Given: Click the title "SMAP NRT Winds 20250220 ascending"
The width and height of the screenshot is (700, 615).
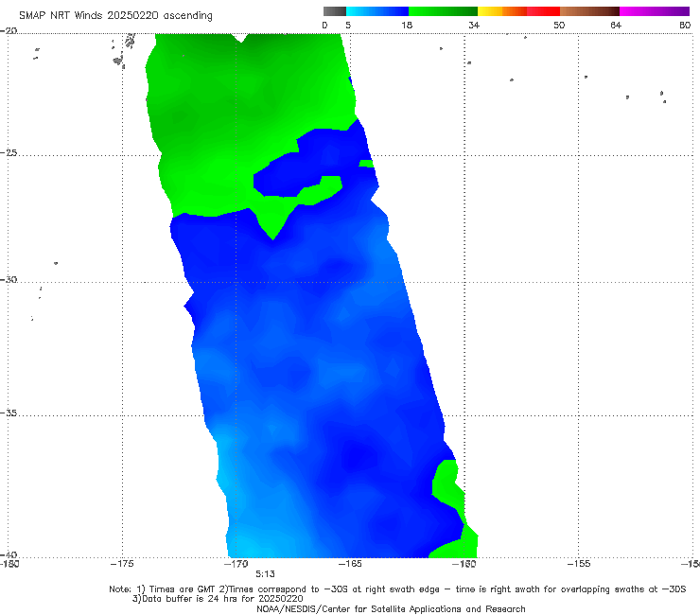Looking at the screenshot, I should point(115,15).
